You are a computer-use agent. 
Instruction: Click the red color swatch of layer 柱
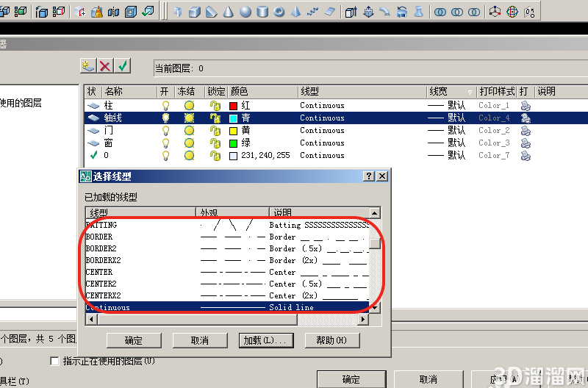(x=233, y=106)
